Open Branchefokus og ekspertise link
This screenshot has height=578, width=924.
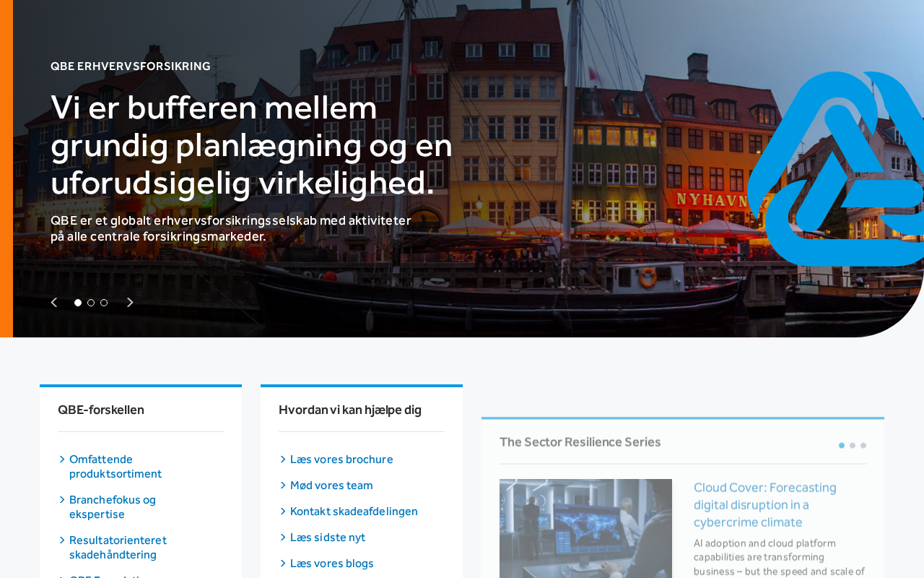pos(113,507)
